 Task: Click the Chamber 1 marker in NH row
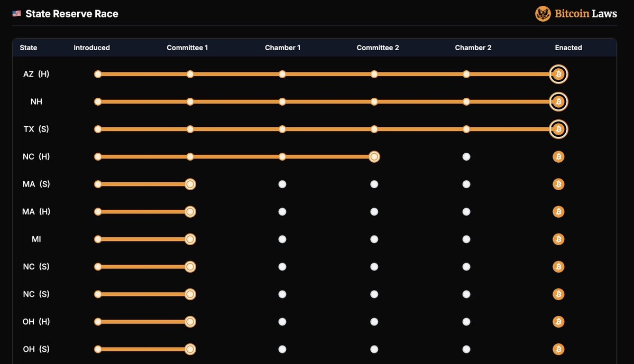pyautogui.click(x=282, y=102)
